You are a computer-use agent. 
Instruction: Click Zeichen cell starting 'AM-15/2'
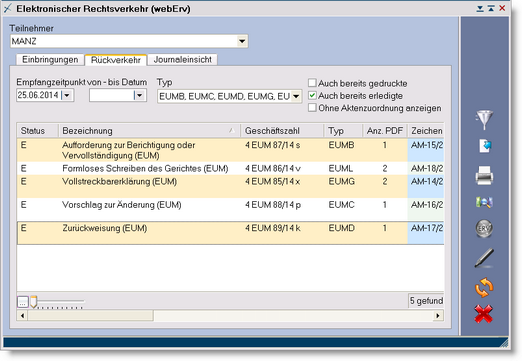426,150
